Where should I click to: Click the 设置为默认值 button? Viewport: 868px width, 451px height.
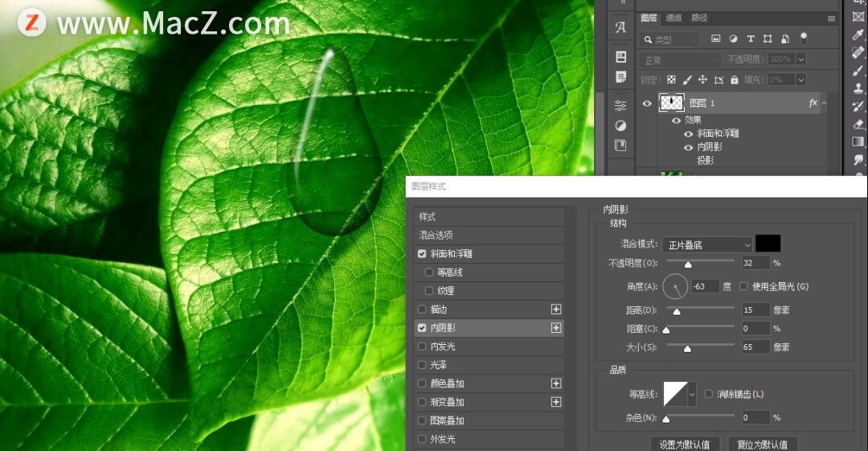(684, 445)
